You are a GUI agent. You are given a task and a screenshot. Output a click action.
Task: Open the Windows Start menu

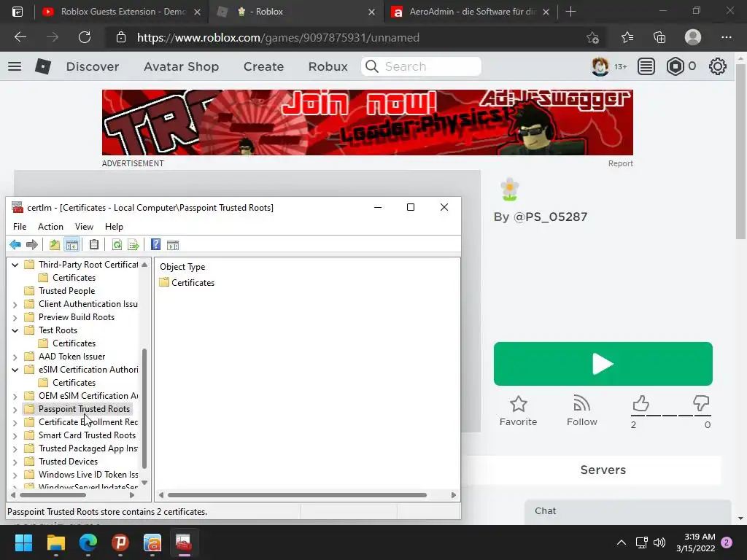[x=23, y=542]
